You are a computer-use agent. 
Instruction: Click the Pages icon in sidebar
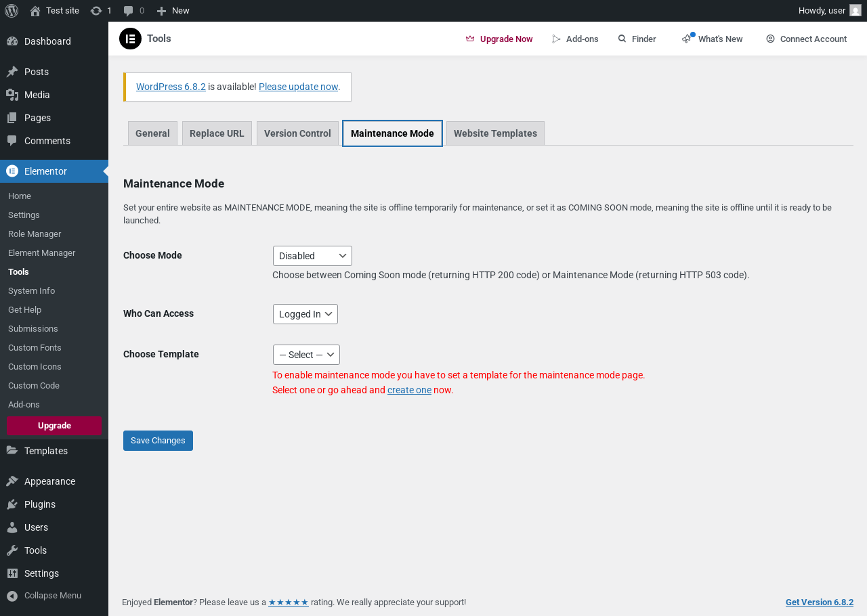click(x=12, y=118)
